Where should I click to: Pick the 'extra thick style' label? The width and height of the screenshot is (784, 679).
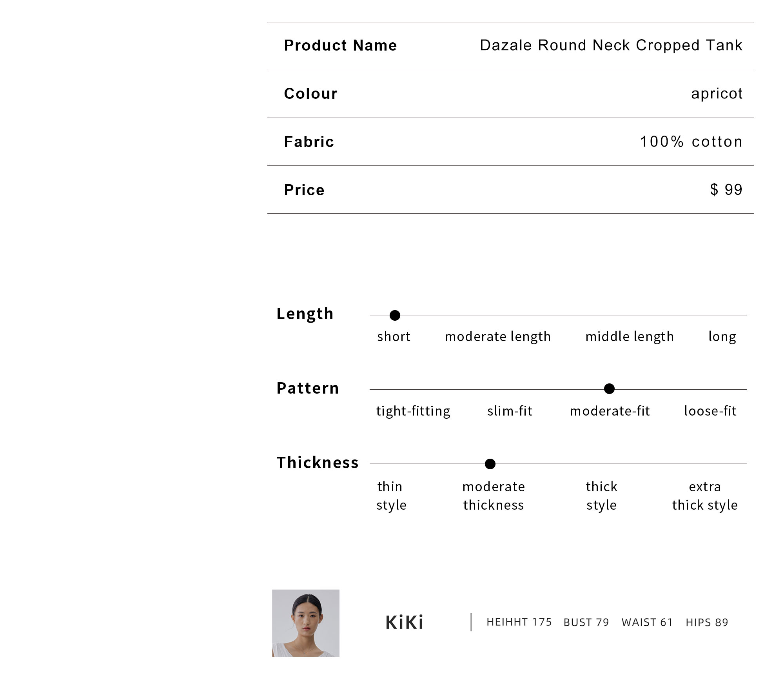click(705, 496)
